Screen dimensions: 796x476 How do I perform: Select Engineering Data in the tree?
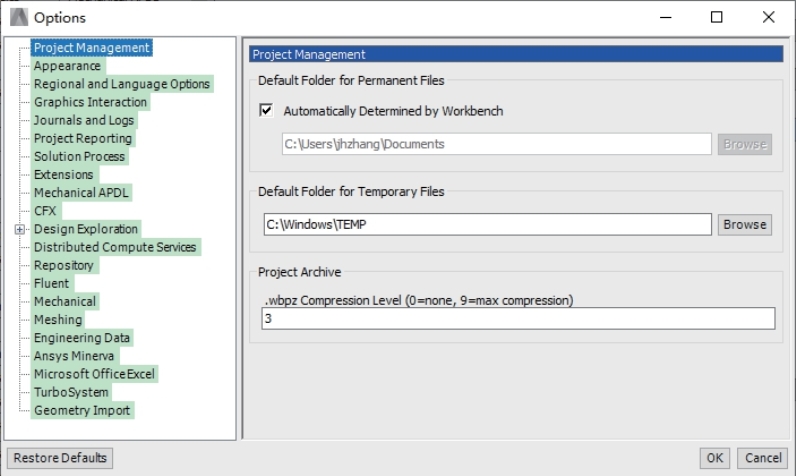coord(82,338)
